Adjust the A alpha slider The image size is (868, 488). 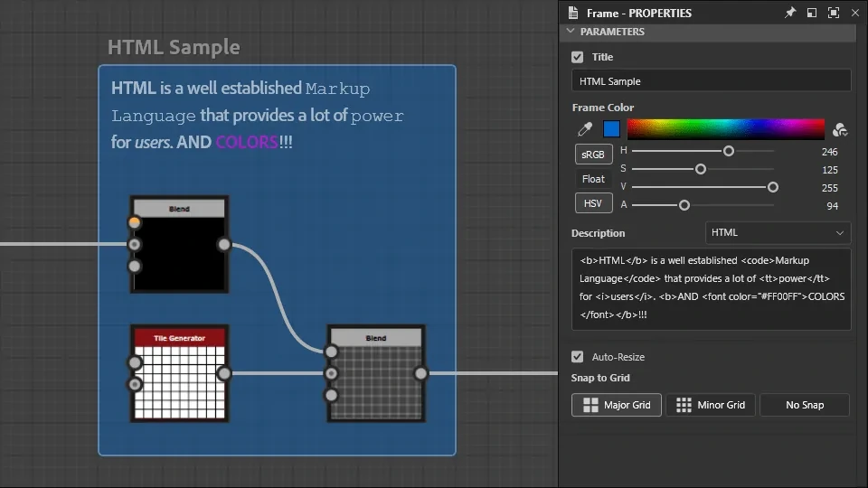(684, 205)
